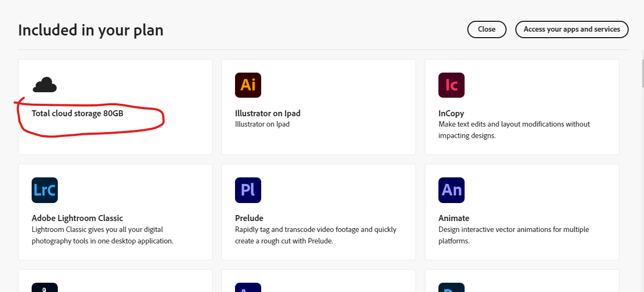Click the Animate card title

(454, 218)
